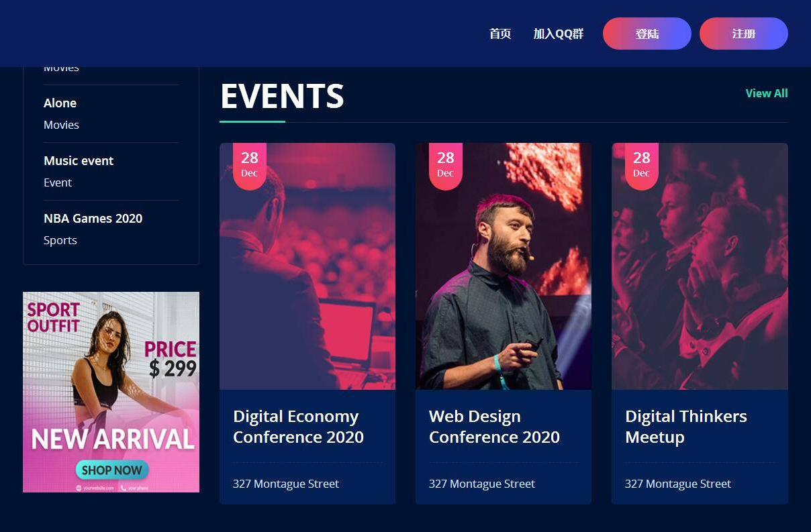Click the date badge on Digital Economy card
Viewport: 811px width, 532px height.
click(250, 164)
